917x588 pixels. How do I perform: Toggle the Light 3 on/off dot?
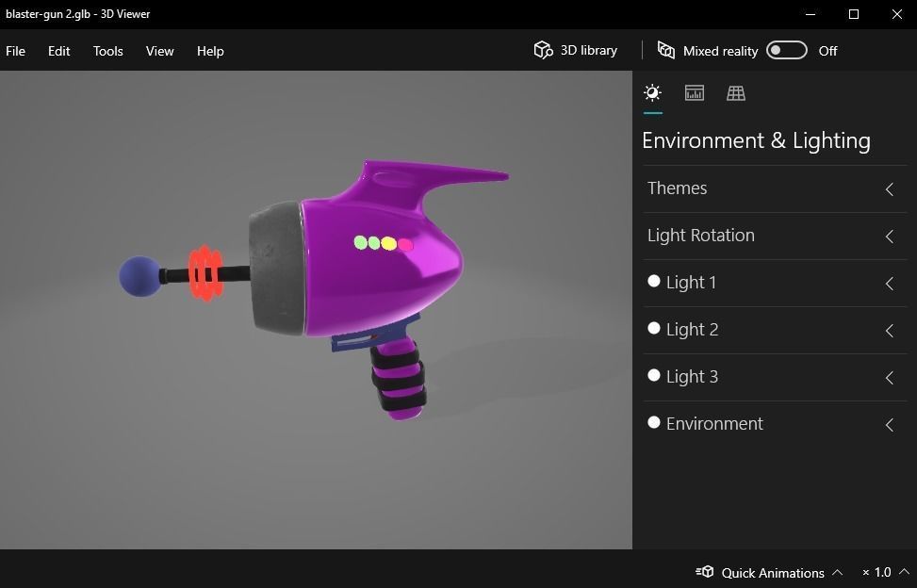tap(654, 375)
